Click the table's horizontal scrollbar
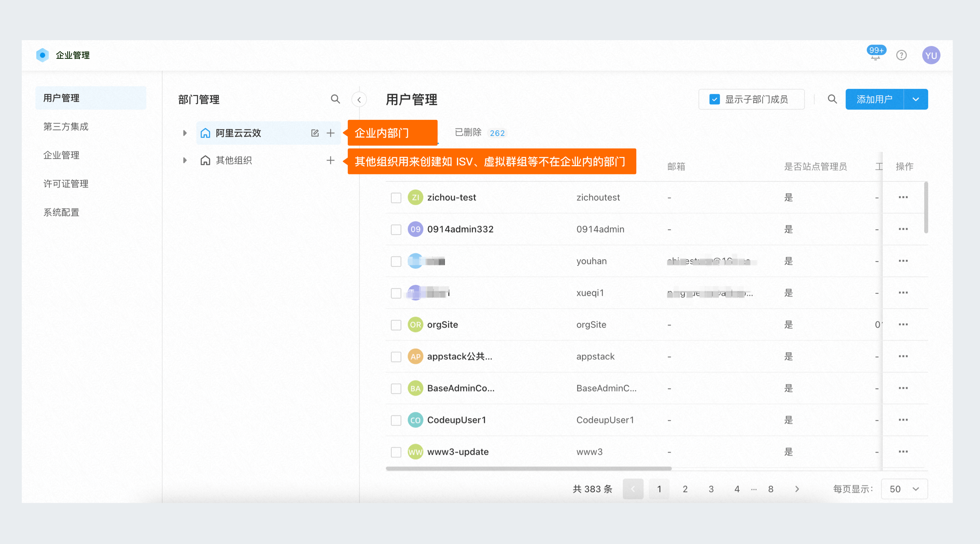 528,469
